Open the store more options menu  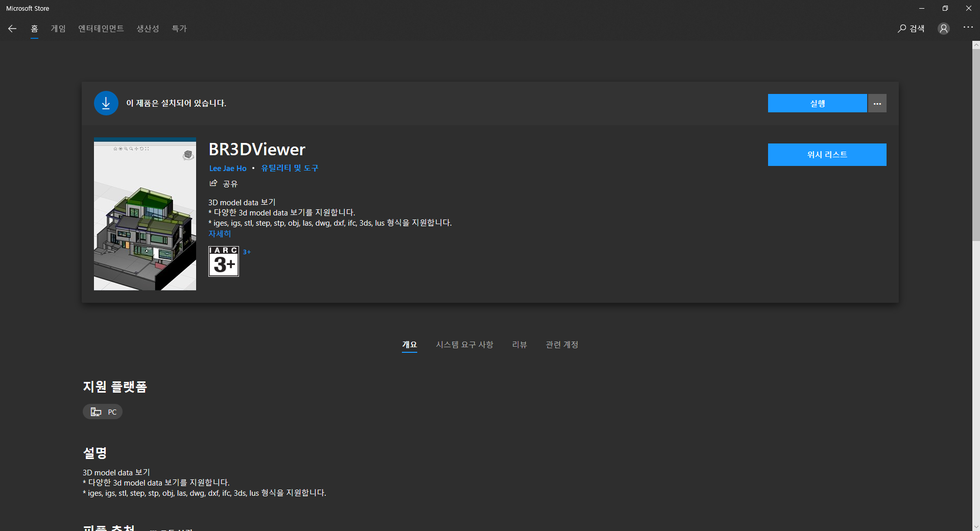point(968,28)
